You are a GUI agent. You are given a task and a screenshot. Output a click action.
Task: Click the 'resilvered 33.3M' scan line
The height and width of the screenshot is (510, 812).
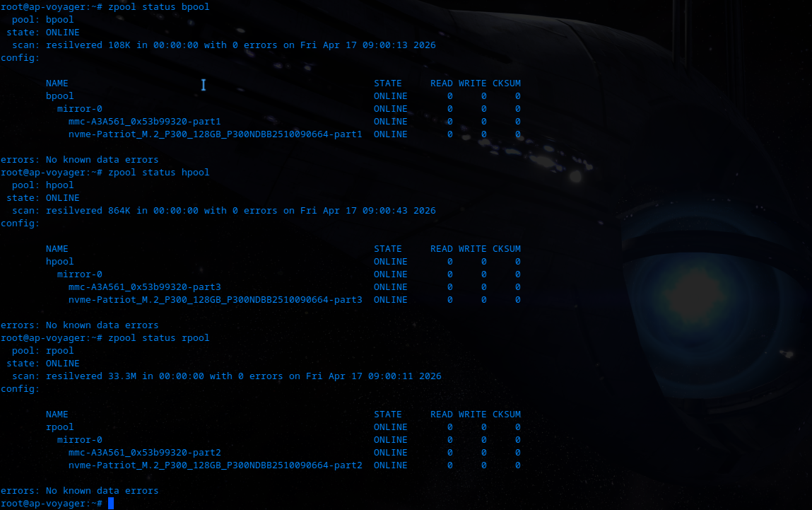(243, 376)
